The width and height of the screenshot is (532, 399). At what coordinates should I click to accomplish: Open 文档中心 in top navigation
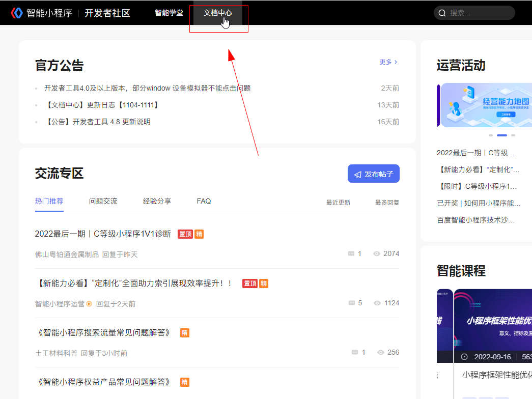pyautogui.click(x=218, y=13)
